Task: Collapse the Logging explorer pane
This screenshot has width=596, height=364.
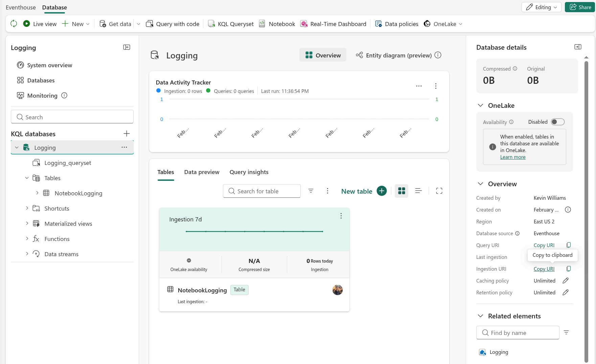Action: 127,47
